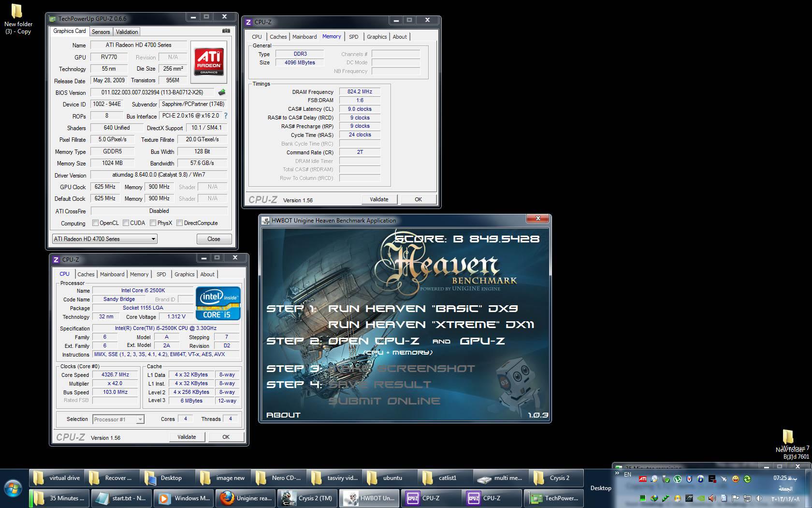Click the NVIDIA tray icon
This screenshot has width=812, height=508.
(x=701, y=498)
